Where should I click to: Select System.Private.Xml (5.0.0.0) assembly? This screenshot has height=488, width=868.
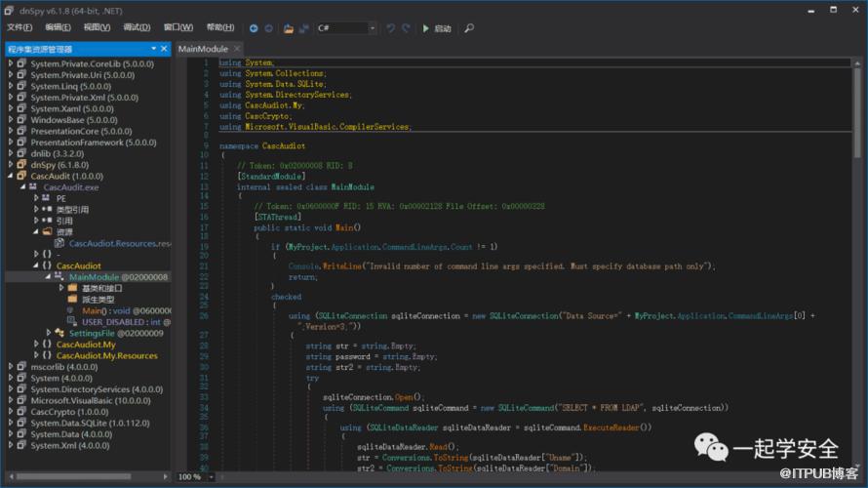(85, 98)
